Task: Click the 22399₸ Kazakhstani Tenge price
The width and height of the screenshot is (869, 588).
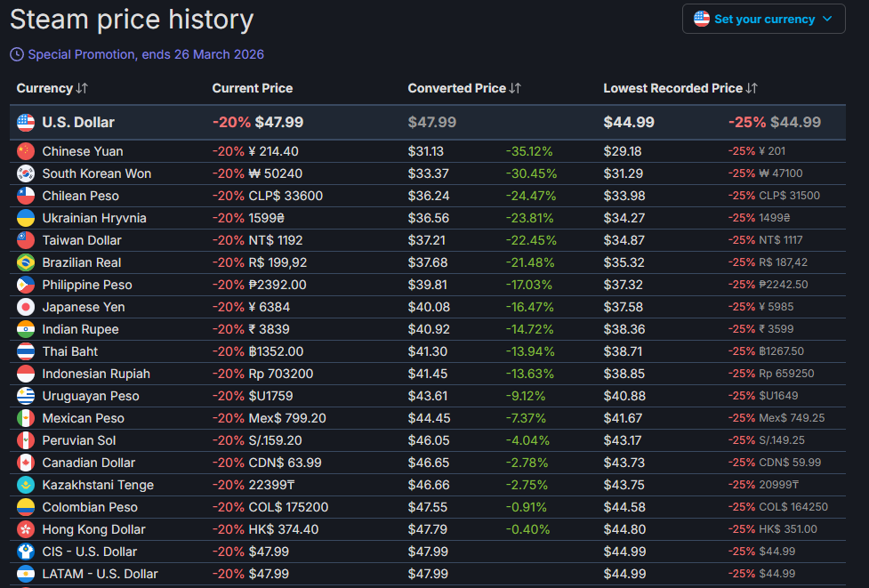Action: 271,485
